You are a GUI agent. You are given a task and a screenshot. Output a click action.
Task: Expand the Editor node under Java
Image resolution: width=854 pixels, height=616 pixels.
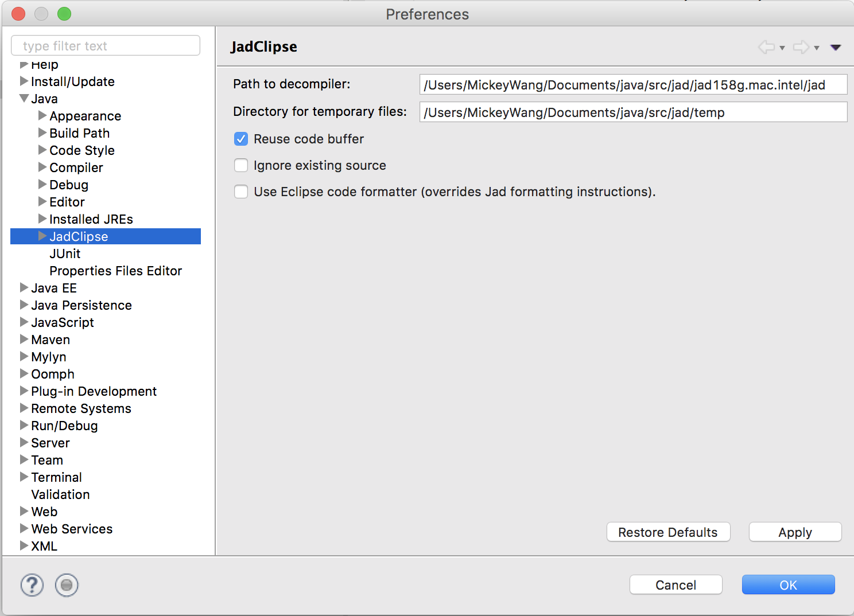(42, 201)
